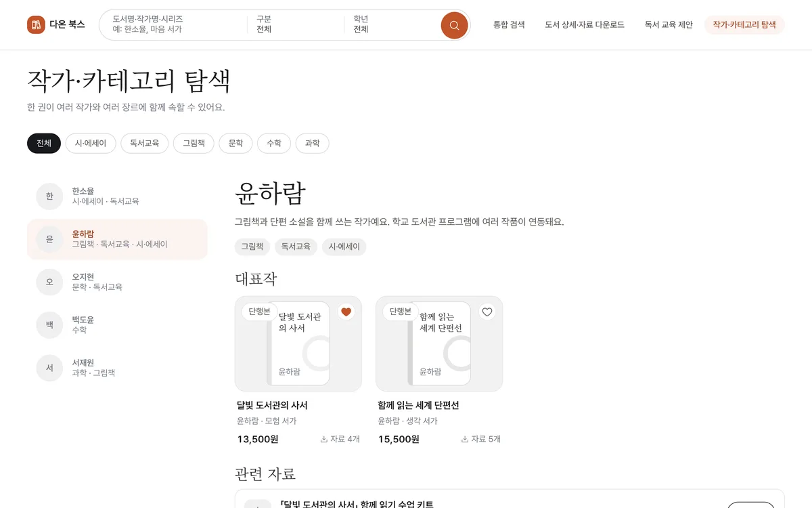
Task: Click 단행본 badge on 달빛 도서관의 사서
Action: click(x=259, y=312)
